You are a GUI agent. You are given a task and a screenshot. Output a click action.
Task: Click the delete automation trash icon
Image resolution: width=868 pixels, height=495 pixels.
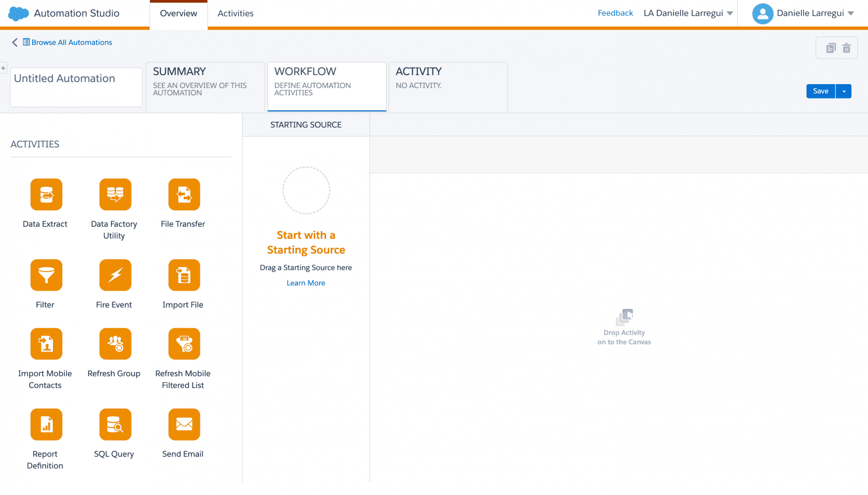point(847,48)
